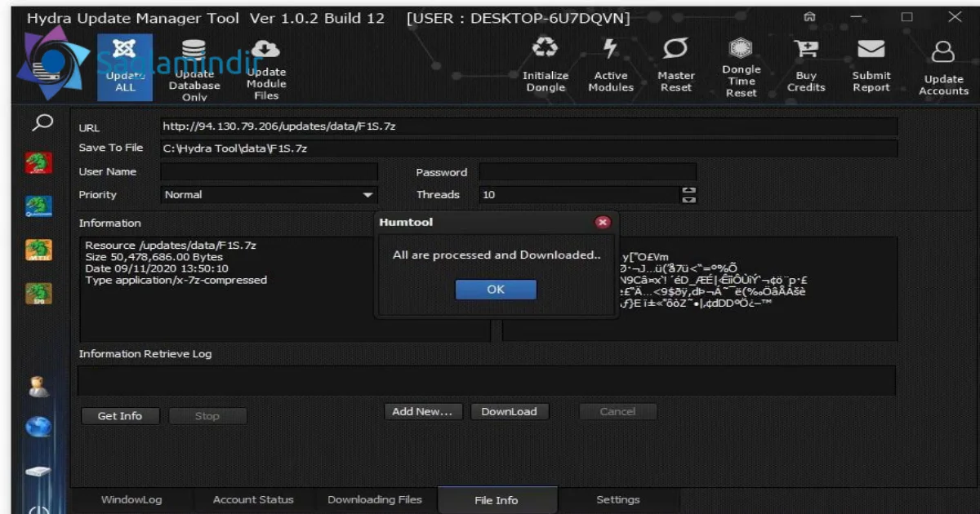Image resolution: width=980 pixels, height=514 pixels.
Task: Select the orange MTK dragon sidebar icon
Action: 39,250
